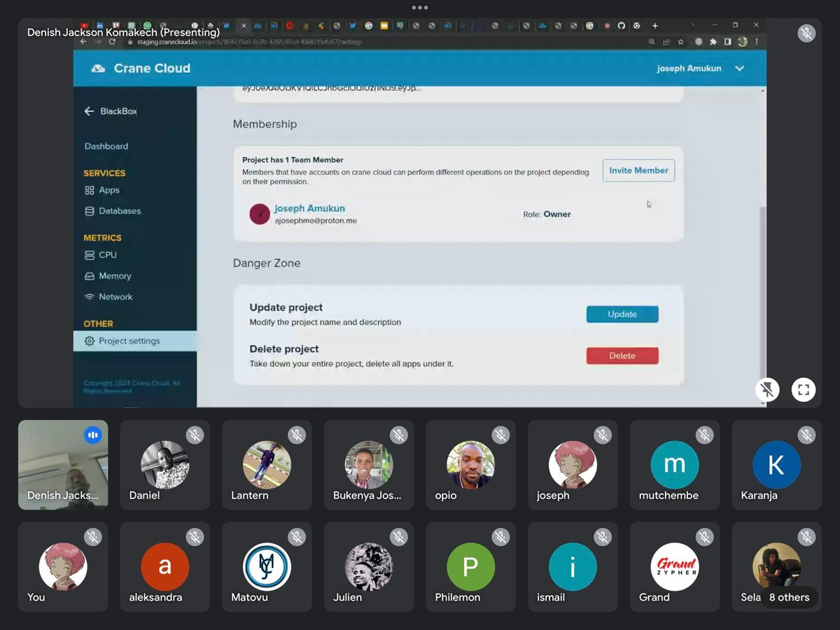This screenshot has width=840, height=630.
Task: Click the Invite Member button
Action: 638,170
